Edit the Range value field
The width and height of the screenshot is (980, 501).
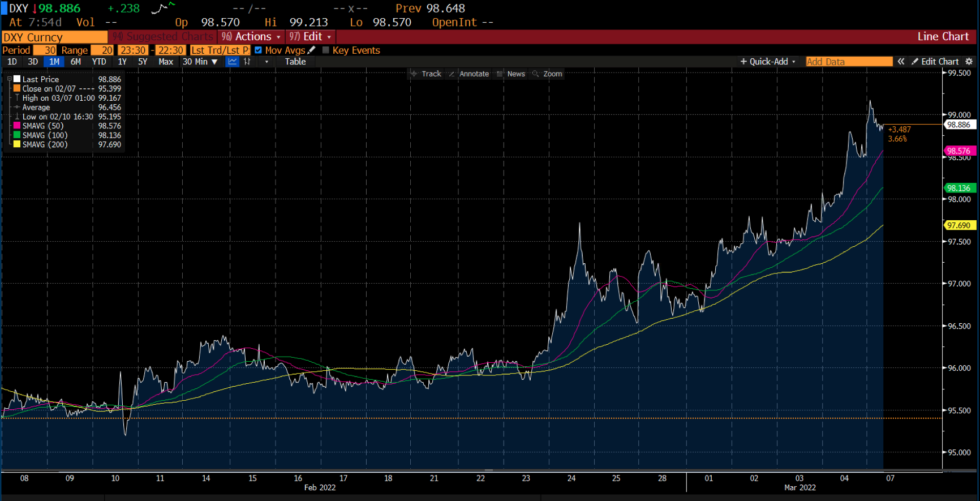(102, 50)
